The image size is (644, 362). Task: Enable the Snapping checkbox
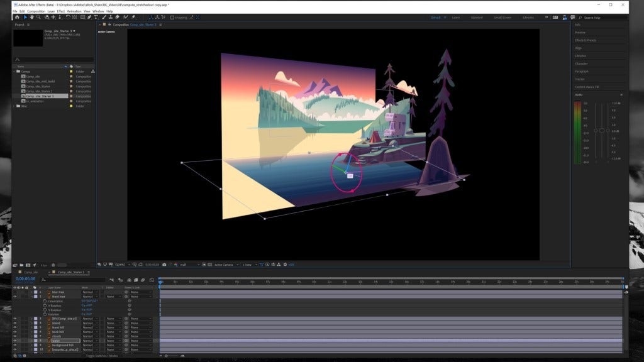click(x=172, y=18)
